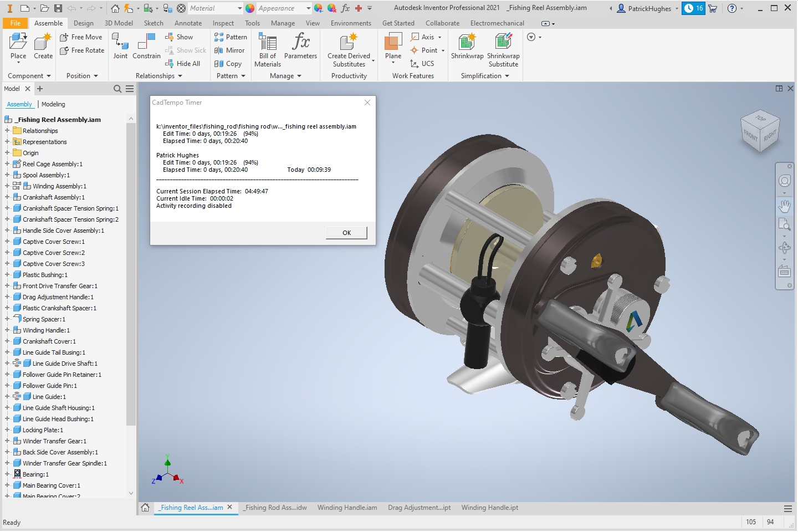
Task: Select Drag Adjustment Handle:1 in browser
Action: (58, 297)
